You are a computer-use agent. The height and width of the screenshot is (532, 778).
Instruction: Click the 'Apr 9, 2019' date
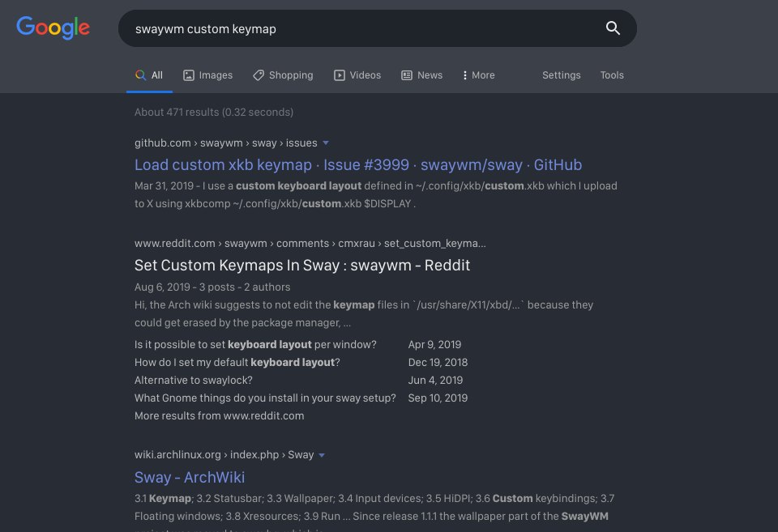click(x=434, y=345)
